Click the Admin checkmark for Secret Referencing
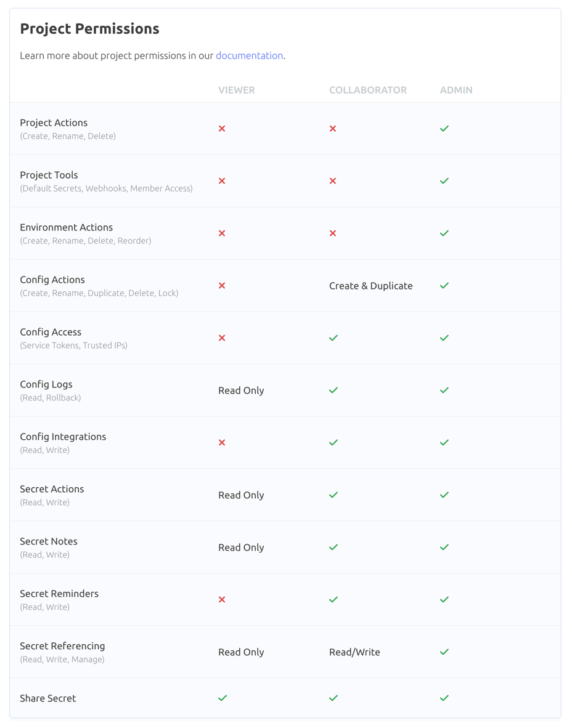The width and height of the screenshot is (572, 728). click(x=444, y=652)
